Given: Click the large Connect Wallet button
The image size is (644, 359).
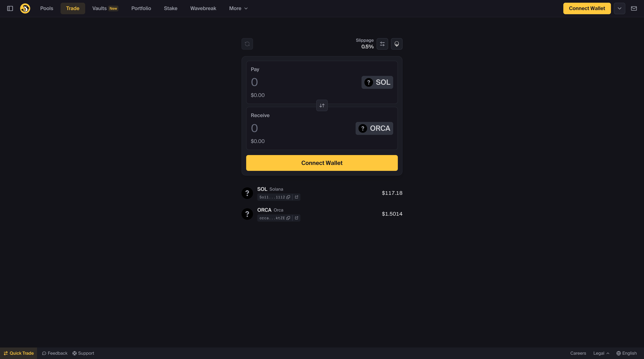Looking at the screenshot, I should pyautogui.click(x=322, y=163).
